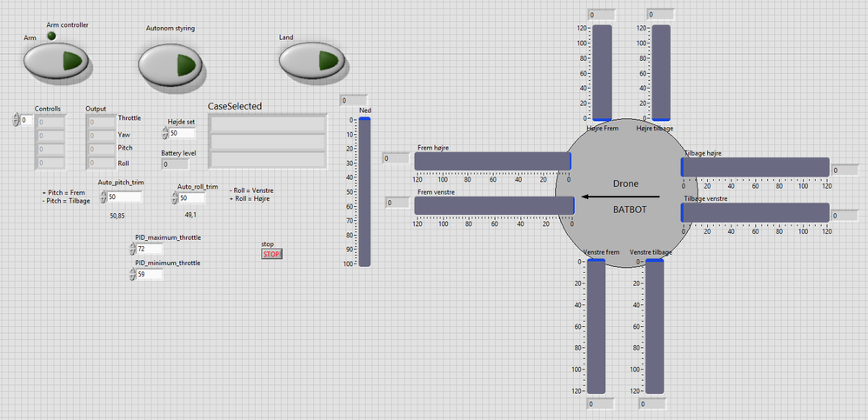Screen dimensions: 868x420
Task: Click the Ned vertical slider bar
Action: 364,191
